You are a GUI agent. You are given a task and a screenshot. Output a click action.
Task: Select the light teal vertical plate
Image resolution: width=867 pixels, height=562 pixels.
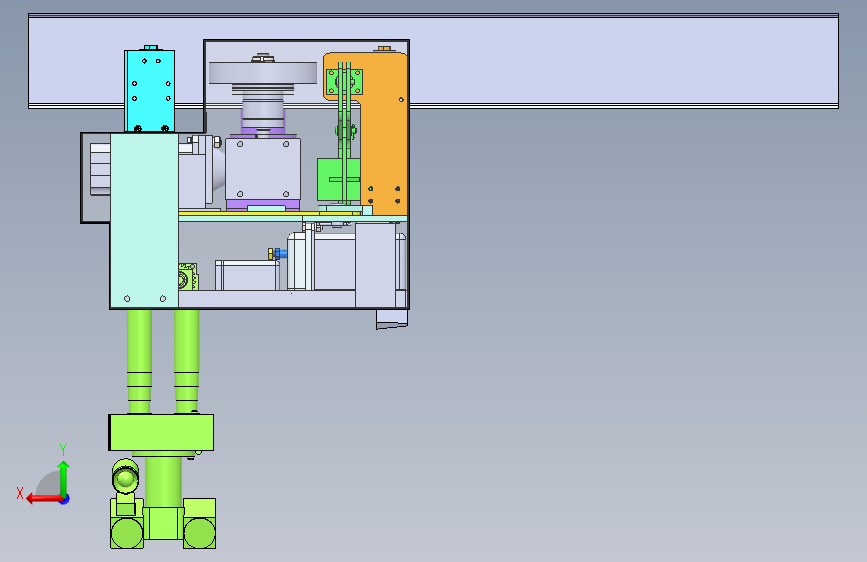(x=144, y=220)
